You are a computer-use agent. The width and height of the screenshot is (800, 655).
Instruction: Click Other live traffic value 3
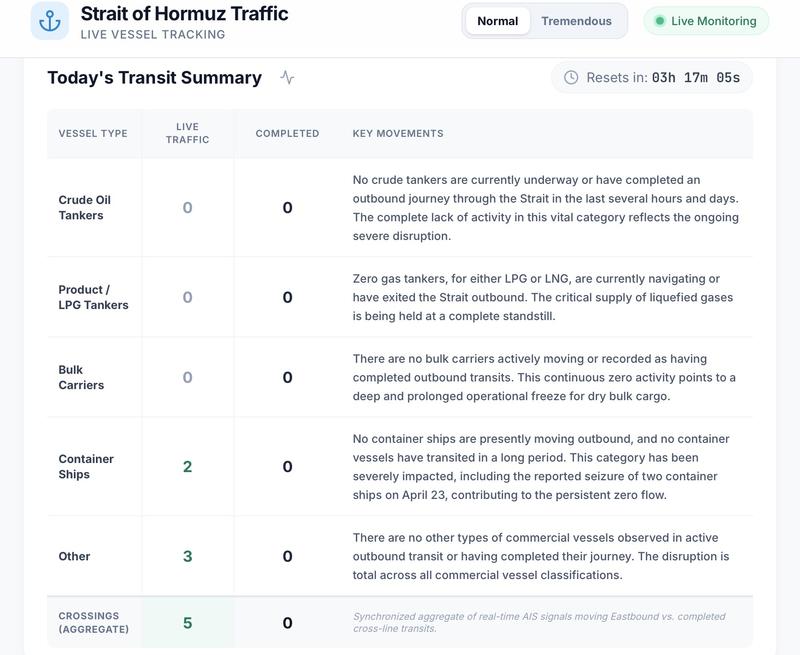[187, 556]
